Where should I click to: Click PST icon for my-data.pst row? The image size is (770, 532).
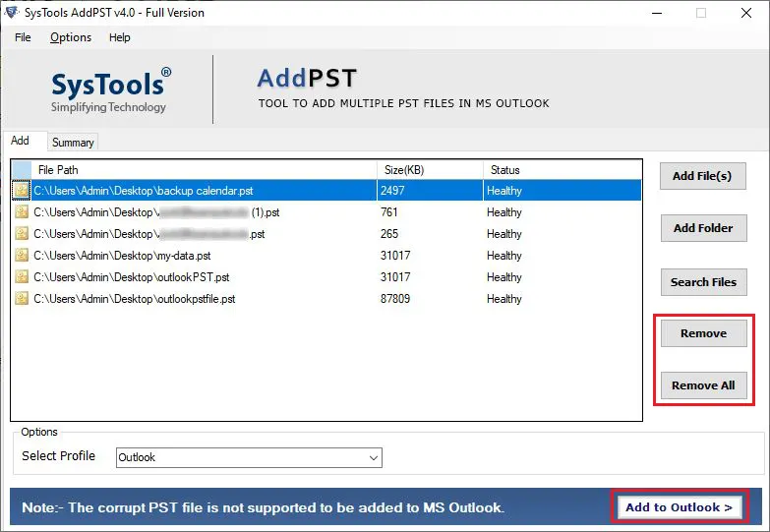pyautogui.click(x=21, y=255)
